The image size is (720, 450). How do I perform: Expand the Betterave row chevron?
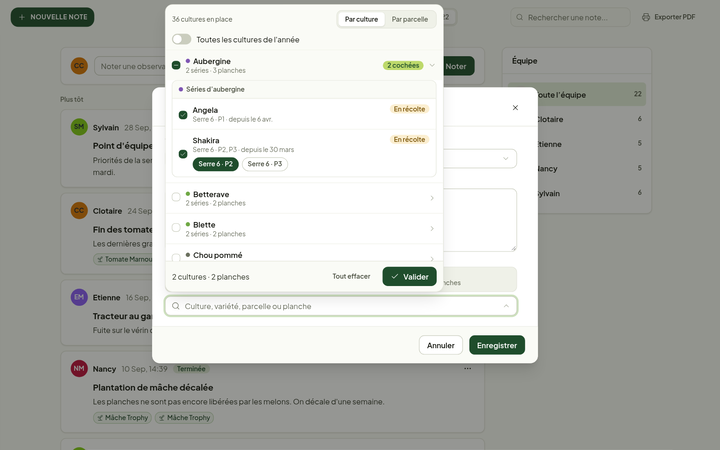[x=432, y=198]
